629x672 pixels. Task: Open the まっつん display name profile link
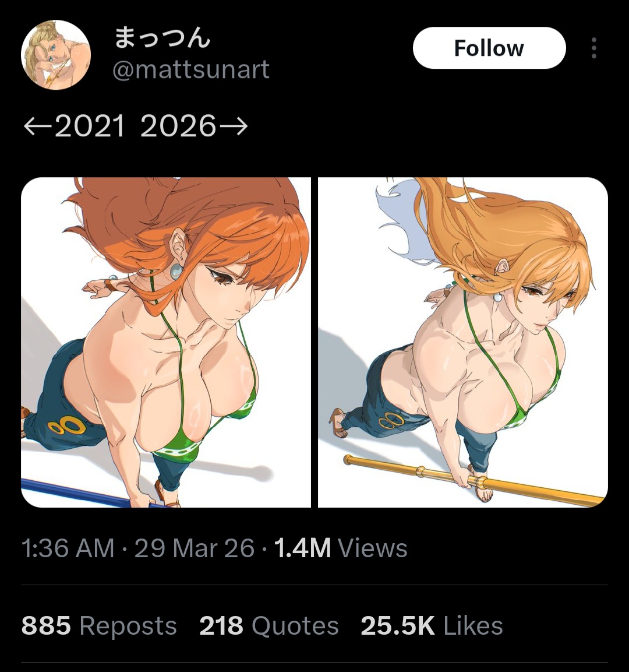162,37
